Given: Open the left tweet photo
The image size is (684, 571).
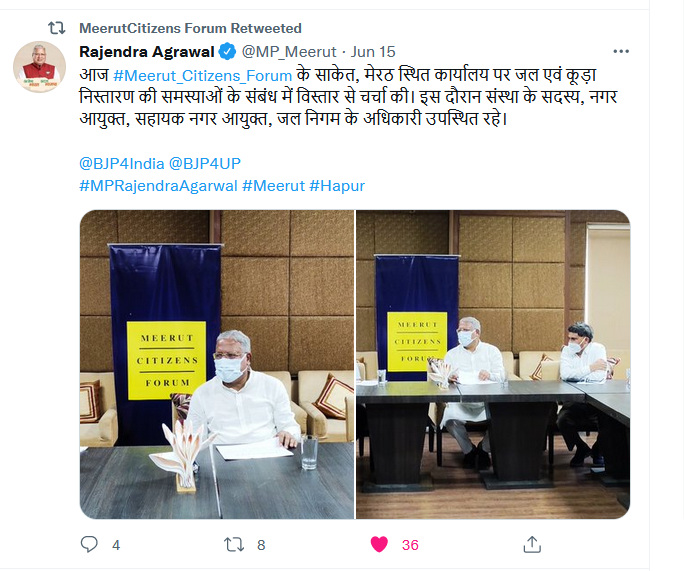Looking at the screenshot, I should (x=217, y=364).
